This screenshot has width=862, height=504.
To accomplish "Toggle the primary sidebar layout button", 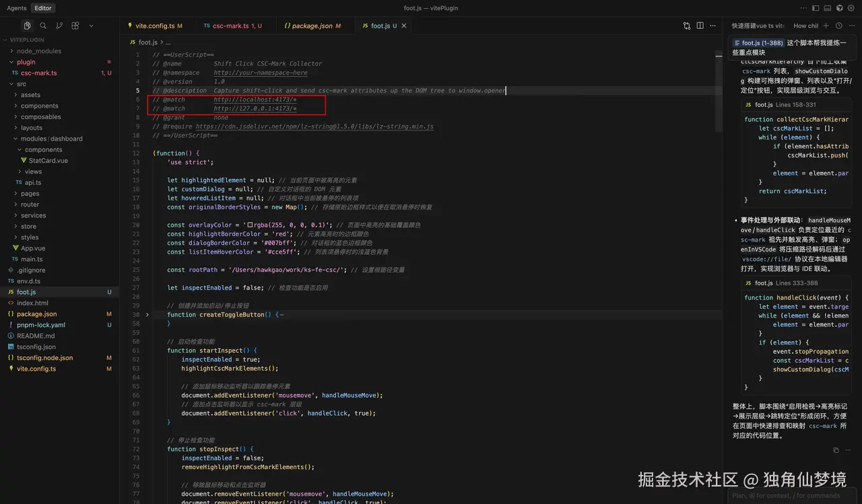I will pos(816,8).
